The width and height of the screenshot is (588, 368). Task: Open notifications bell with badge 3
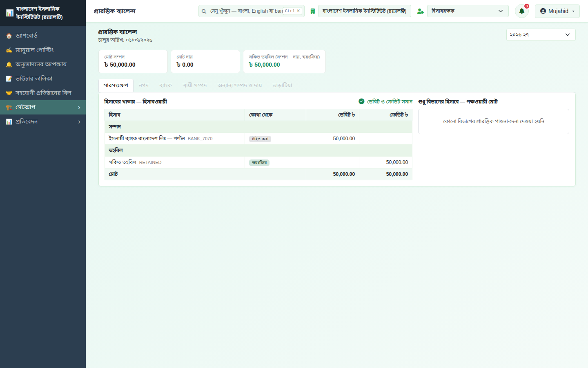click(522, 11)
